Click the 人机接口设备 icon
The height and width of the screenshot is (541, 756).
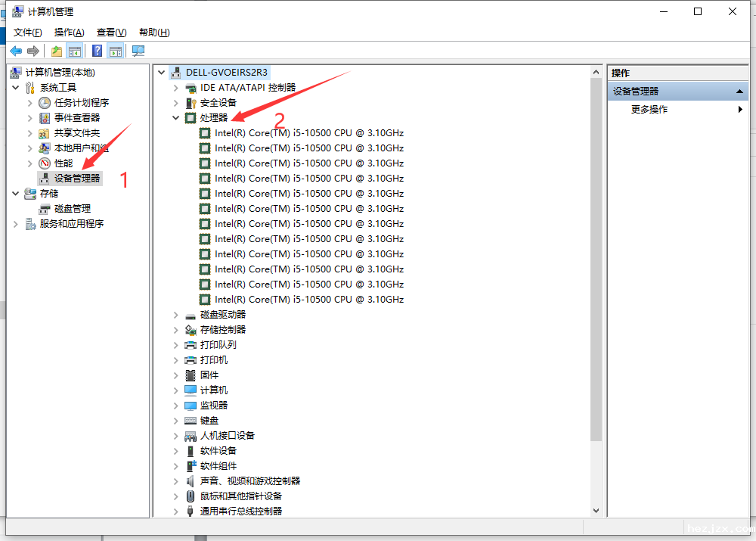click(191, 436)
